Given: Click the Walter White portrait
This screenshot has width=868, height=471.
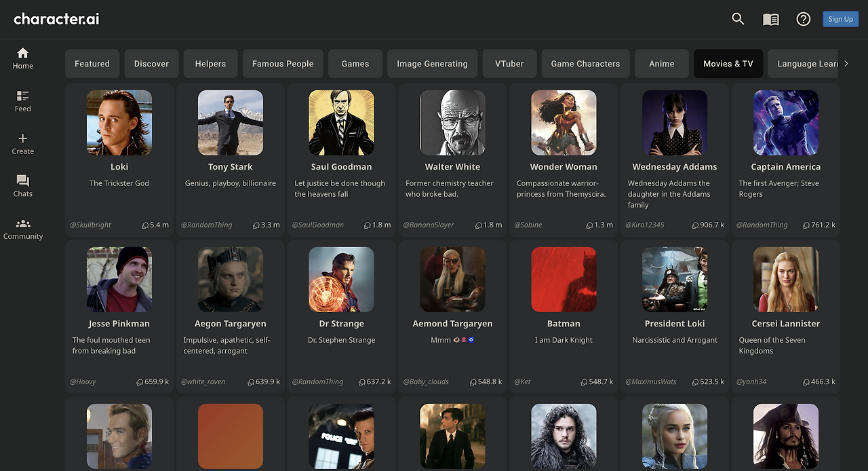Looking at the screenshot, I should coord(452,123).
